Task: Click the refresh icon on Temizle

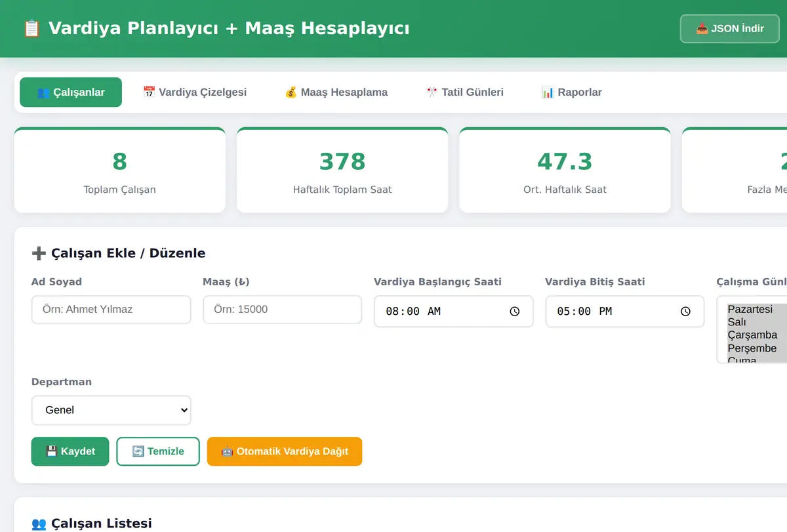Action: coord(138,451)
